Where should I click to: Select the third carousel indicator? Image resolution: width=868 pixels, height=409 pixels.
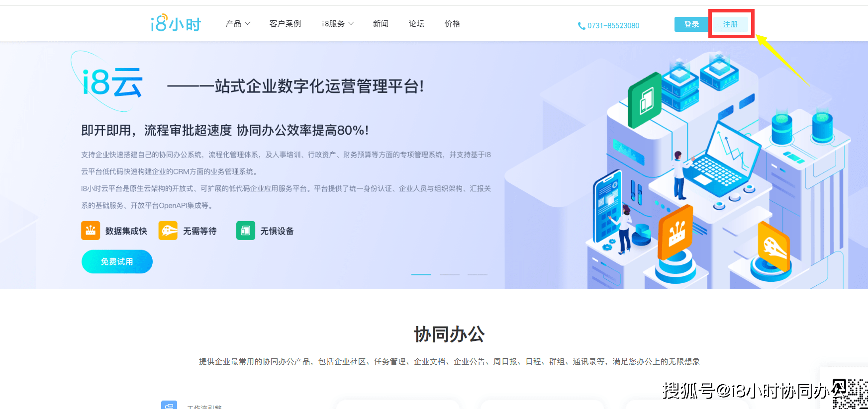pos(478,274)
